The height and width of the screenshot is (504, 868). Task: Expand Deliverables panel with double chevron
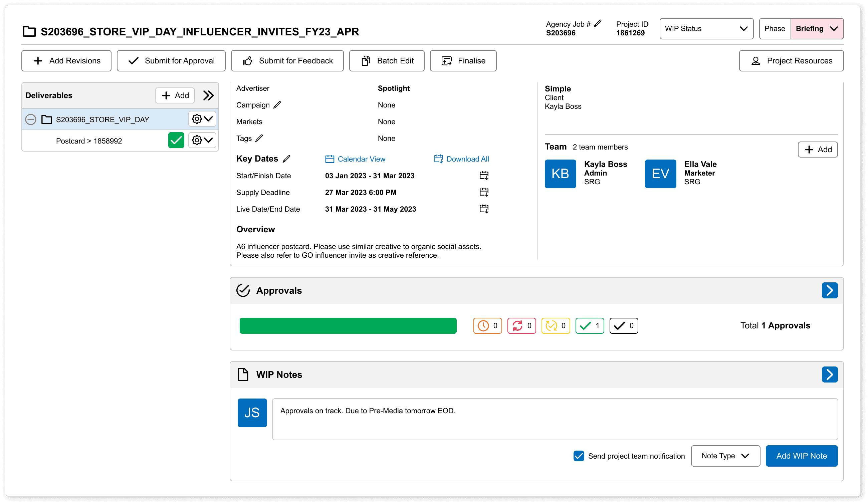208,95
